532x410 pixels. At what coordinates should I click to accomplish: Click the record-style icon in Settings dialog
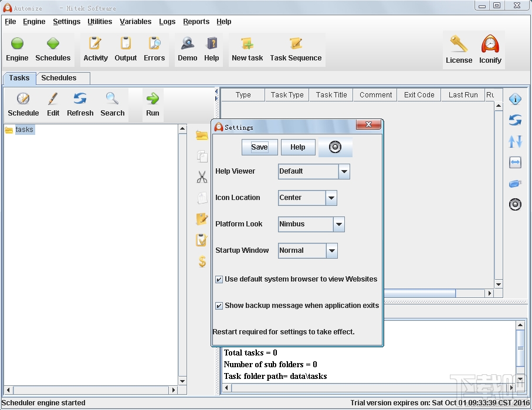[336, 147]
